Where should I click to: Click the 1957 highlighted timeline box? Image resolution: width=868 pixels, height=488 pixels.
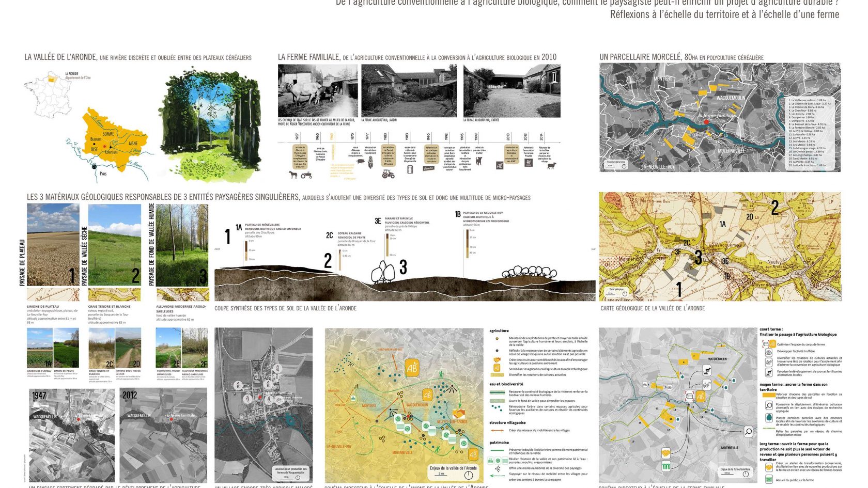[x=300, y=155]
